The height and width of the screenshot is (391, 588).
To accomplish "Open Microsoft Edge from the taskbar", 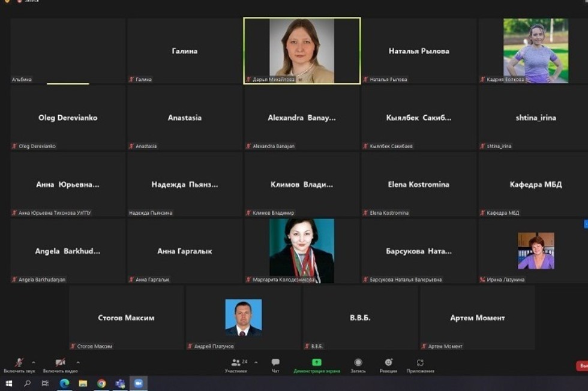I will 64,384.
